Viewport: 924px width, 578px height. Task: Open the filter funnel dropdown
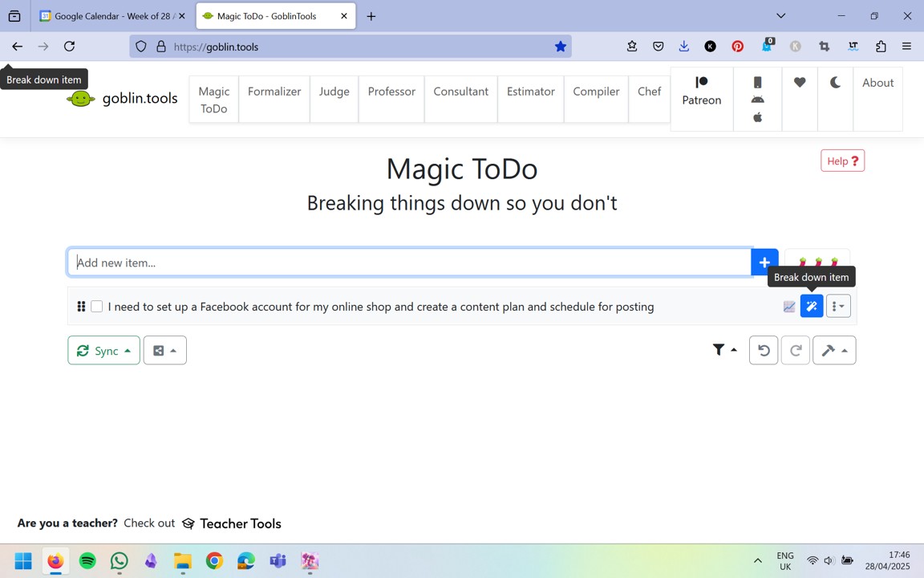[x=724, y=350]
